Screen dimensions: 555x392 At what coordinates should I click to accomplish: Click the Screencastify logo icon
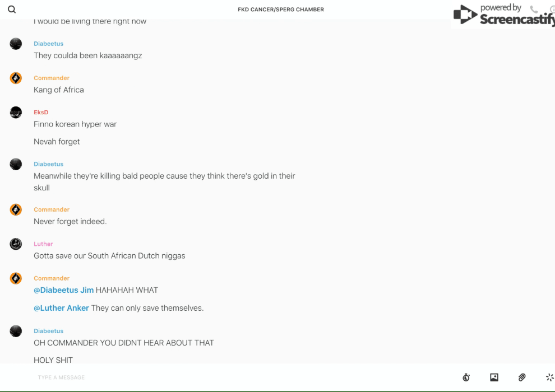(x=465, y=15)
